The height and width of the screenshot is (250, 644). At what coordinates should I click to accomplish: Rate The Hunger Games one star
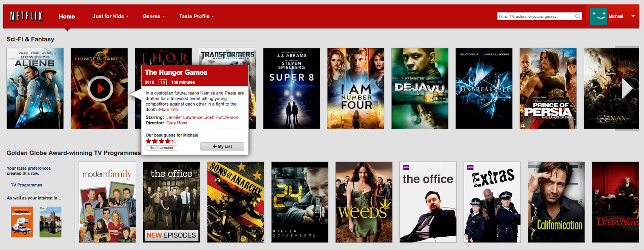click(x=149, y=141)
